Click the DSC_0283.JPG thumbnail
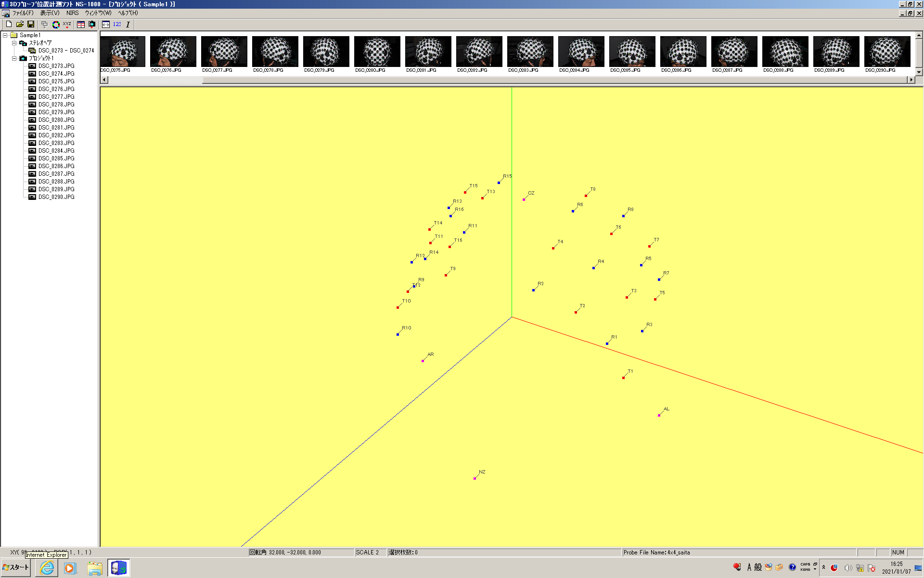Image resolution: width=924 pixels, height=578 pixels. tap(530, 52)
